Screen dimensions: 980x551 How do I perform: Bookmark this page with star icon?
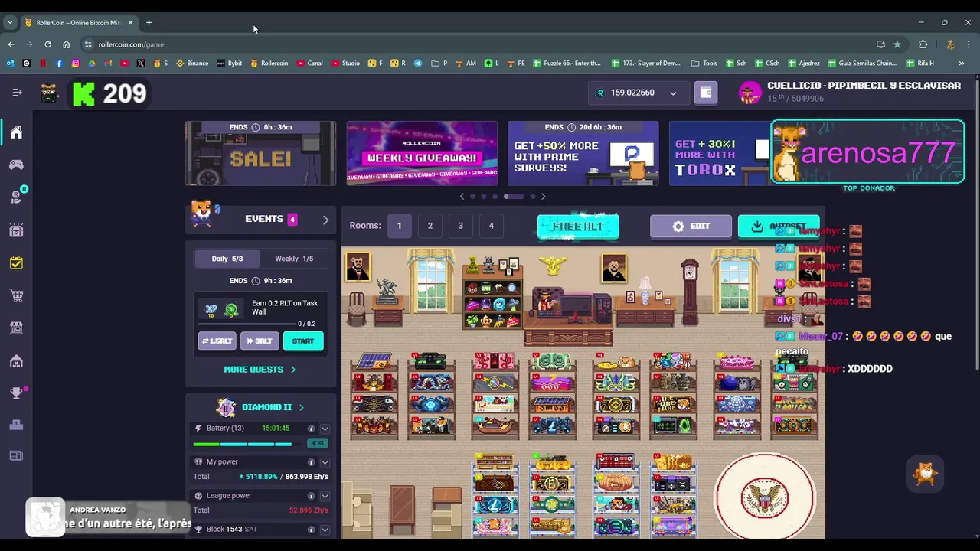pyautogui.click(x=897, y=44)
